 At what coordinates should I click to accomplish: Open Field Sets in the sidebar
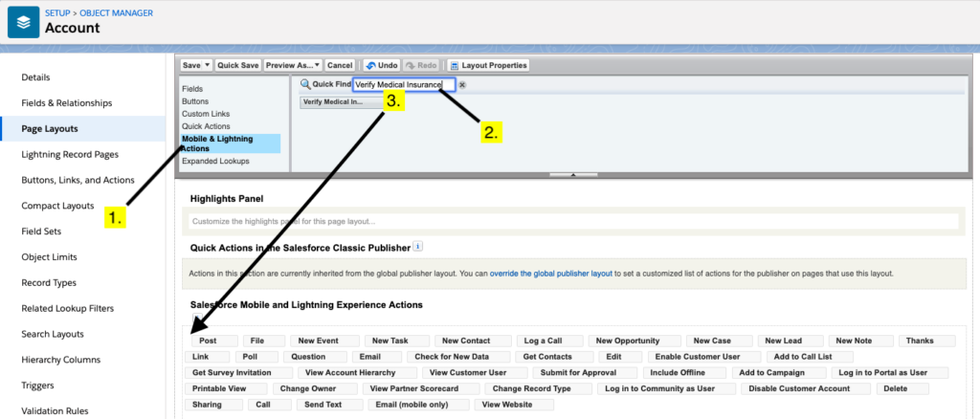point(41,232)
